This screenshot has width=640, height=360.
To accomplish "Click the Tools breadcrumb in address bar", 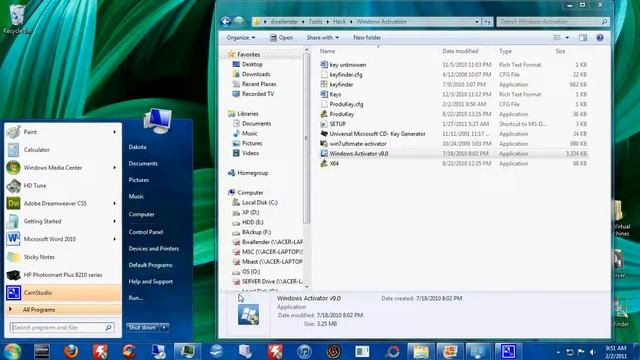I will pyautogui.click(x=315, y=22).
